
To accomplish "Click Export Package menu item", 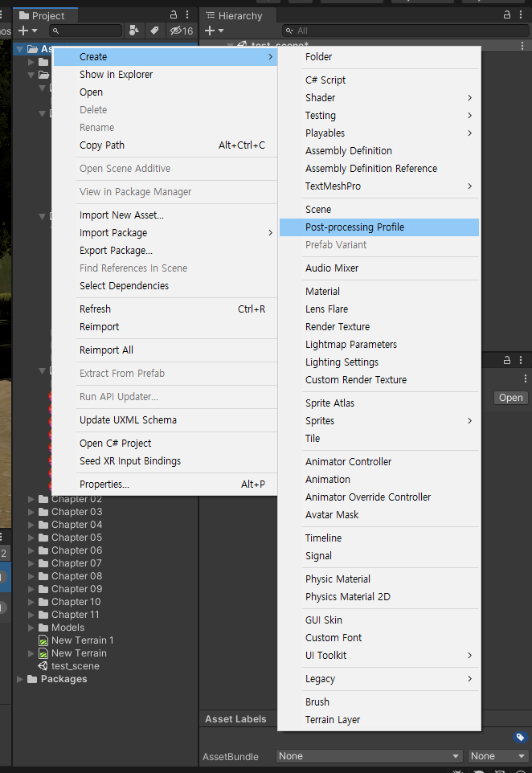I will click(166, 251).
